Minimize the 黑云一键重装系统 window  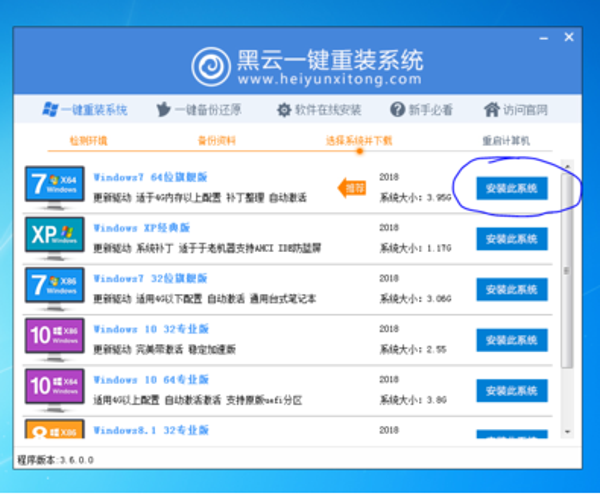click(x=544, y=38)
